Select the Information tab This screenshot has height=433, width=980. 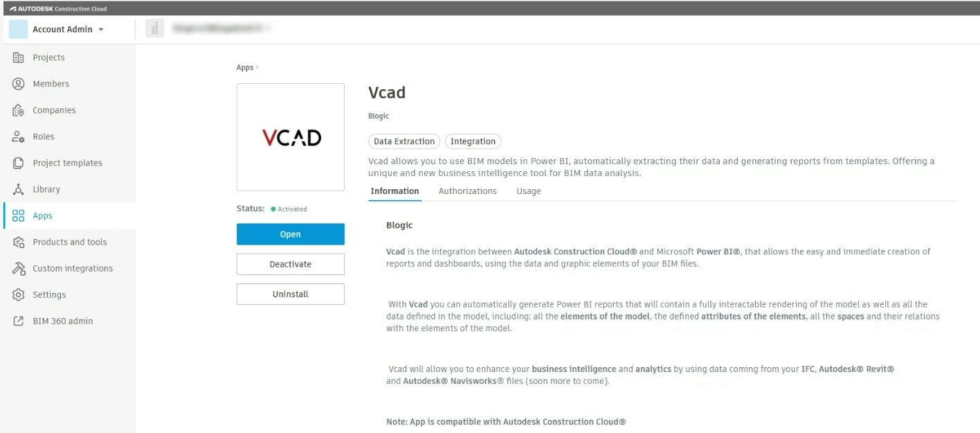(x=394, y=191)
